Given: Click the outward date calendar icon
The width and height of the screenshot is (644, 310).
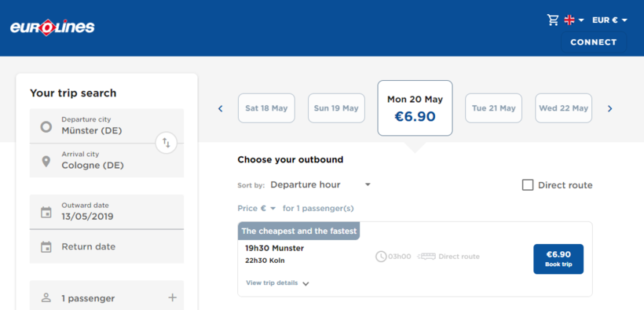Looking at the screenshot, I should (46, 212).
